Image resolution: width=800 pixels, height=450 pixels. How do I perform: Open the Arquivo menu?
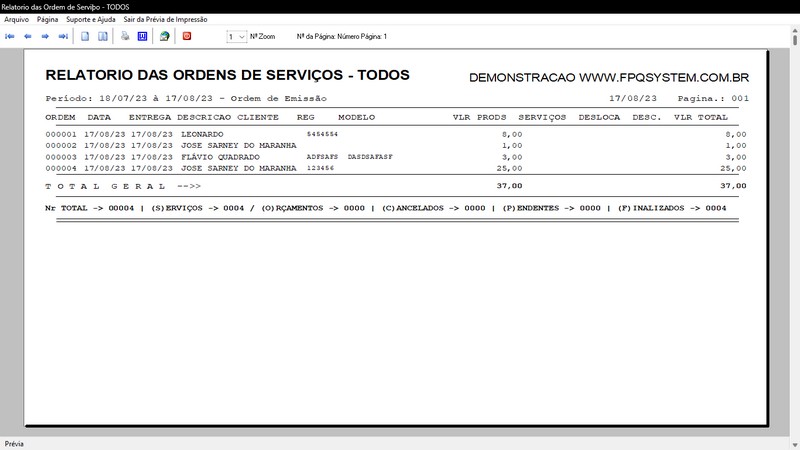(x=16, y=19)
